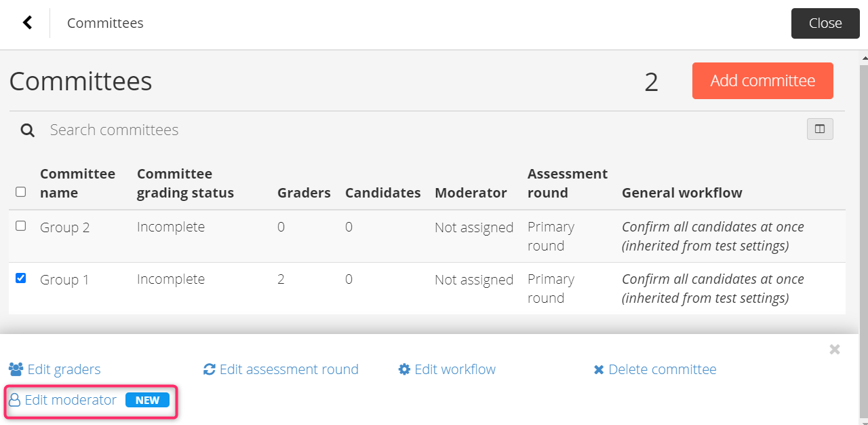Check the Group 2 row checkbox

tap(20, 225)
